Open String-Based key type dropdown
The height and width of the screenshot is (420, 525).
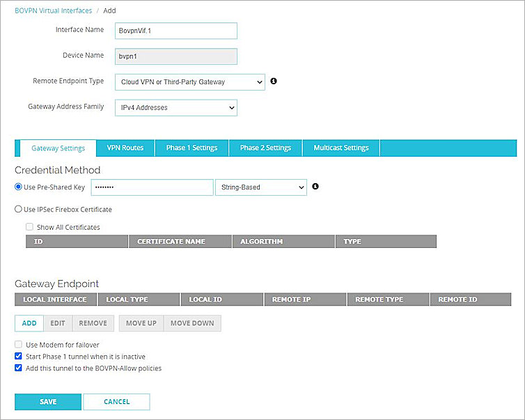coord(261,187)
